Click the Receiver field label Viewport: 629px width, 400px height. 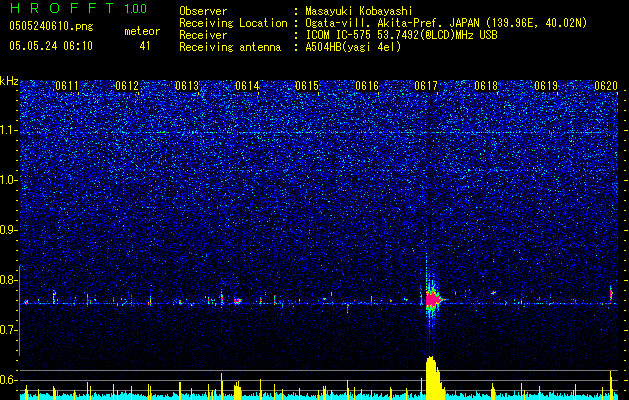point(203,35)
